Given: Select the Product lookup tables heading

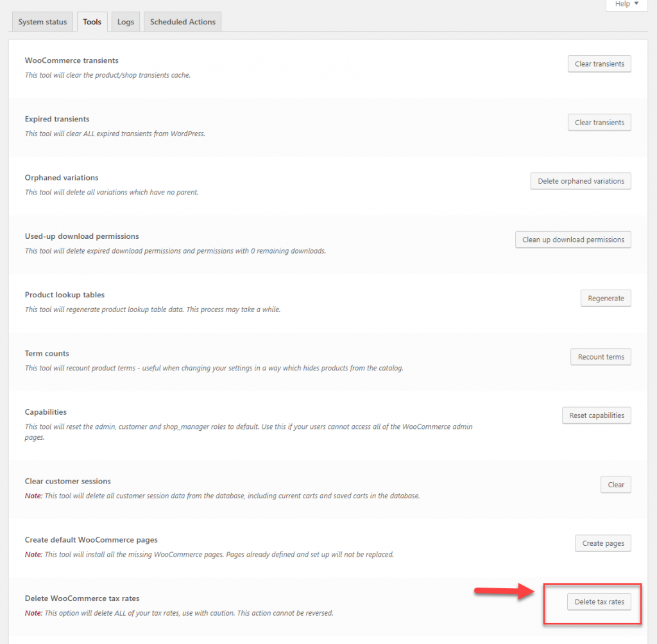Looking at the screenshot, I should pyautogui.click(x=65, y=295).
